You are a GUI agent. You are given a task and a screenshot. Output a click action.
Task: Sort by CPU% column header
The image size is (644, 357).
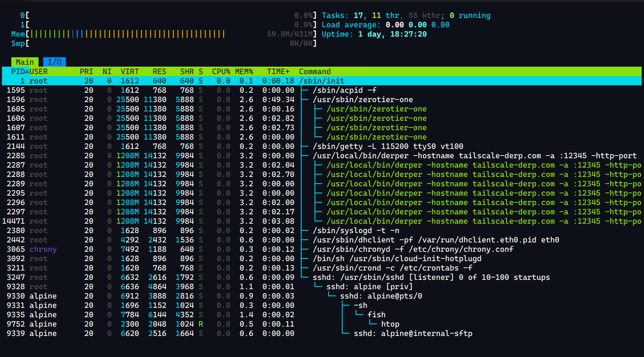click(221, 72)
